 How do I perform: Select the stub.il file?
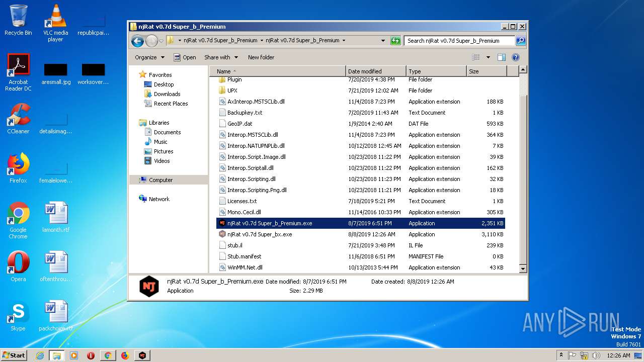pyautogui.click(x=361, y=245)
